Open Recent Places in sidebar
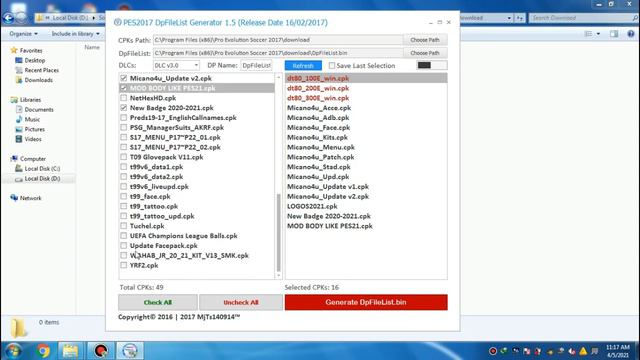Viewport: 640px width, 360px height. (x=41, y=70)
